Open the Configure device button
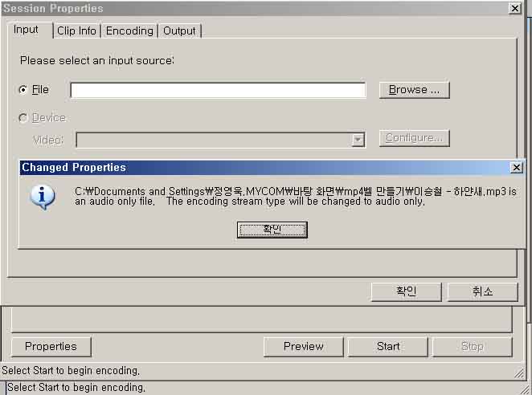The width and height of the screenshot is (532, 395). [x=414, y=138]
